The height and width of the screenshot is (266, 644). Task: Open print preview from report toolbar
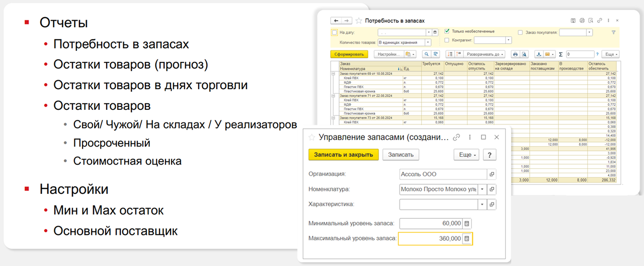pos(523,54)
